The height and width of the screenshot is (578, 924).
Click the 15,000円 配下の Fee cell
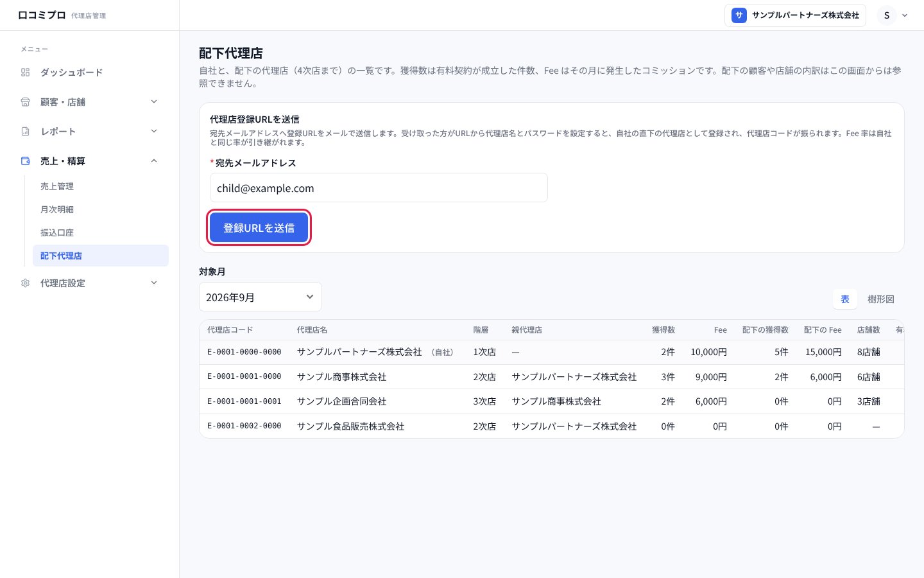[823, 352]
